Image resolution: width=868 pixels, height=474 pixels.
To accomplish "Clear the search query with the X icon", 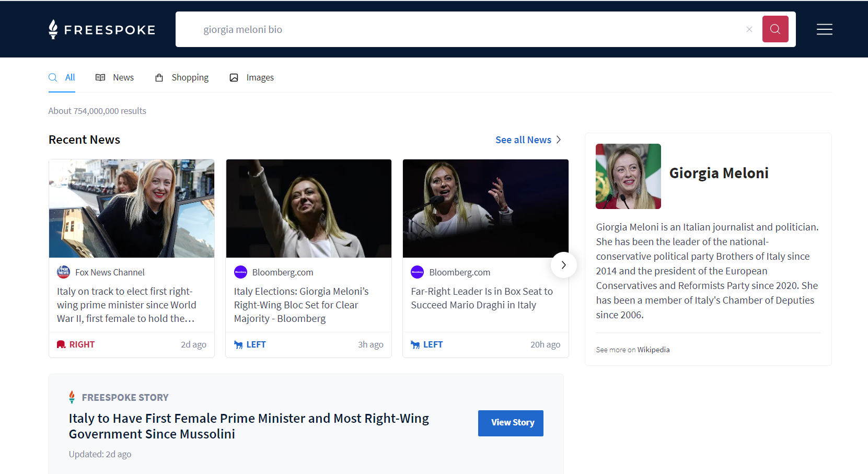I will 749,29.
